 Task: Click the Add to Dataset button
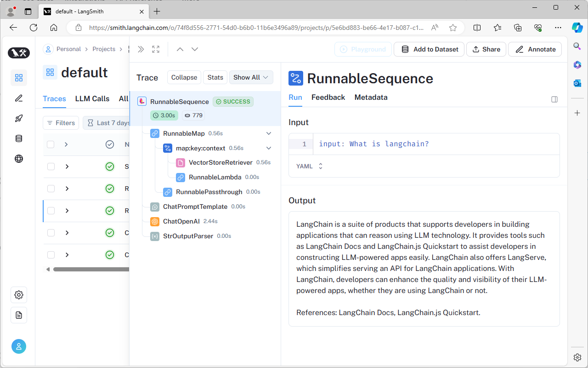click(429, 49)
